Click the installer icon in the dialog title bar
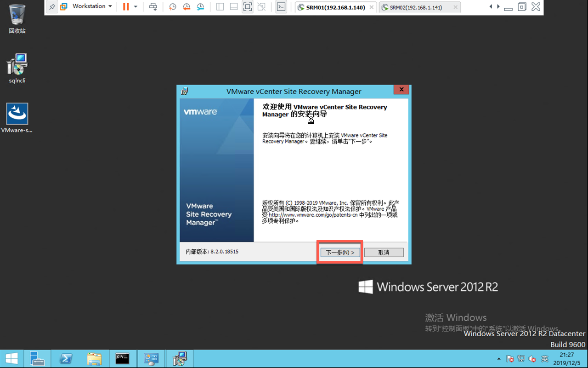Screen dimensions: 588x368 point(185,91)
